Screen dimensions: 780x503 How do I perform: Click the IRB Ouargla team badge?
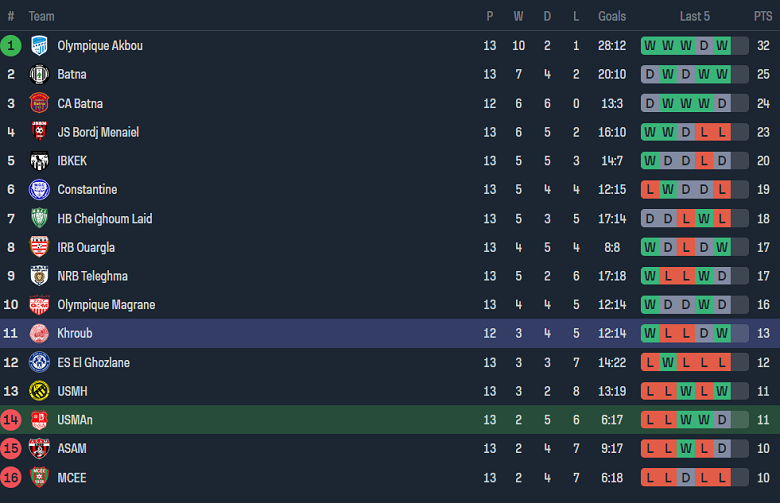tap(40, 247)
